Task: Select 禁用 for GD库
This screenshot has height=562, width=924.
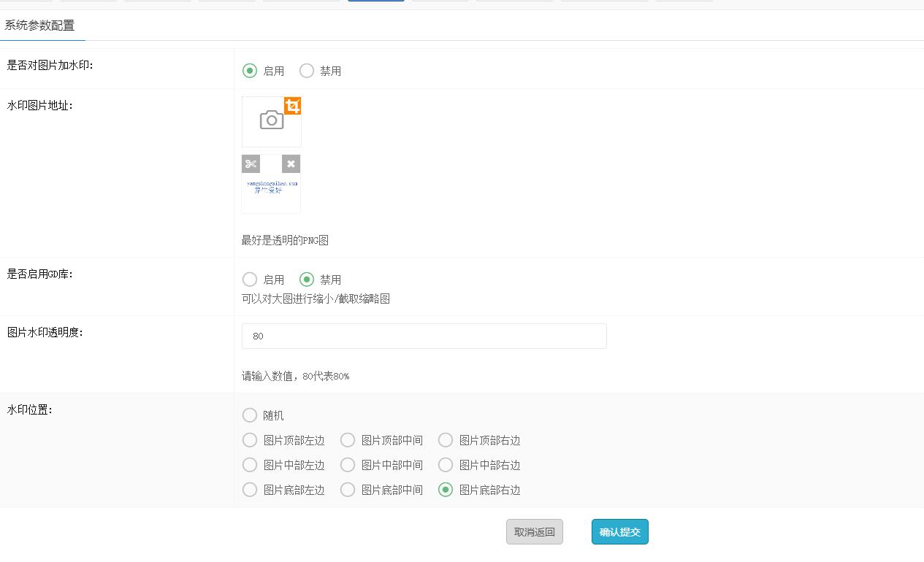Action: coord(307,280)
